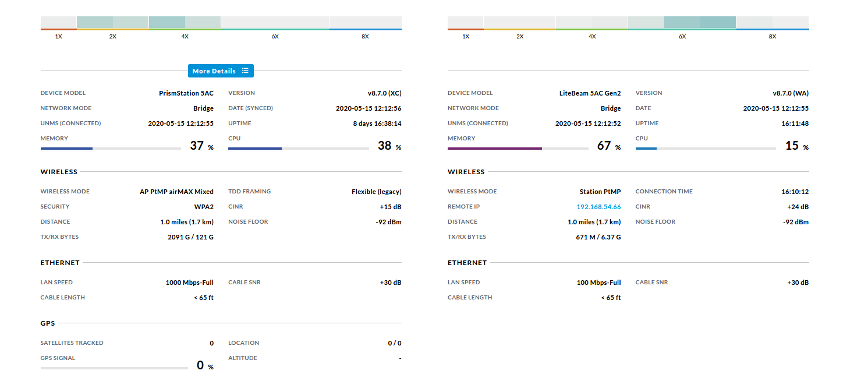Click the PrismStation memory bar at 37%
The height and width of the screenshot is (388, 868).
click(x=111, y=149)
